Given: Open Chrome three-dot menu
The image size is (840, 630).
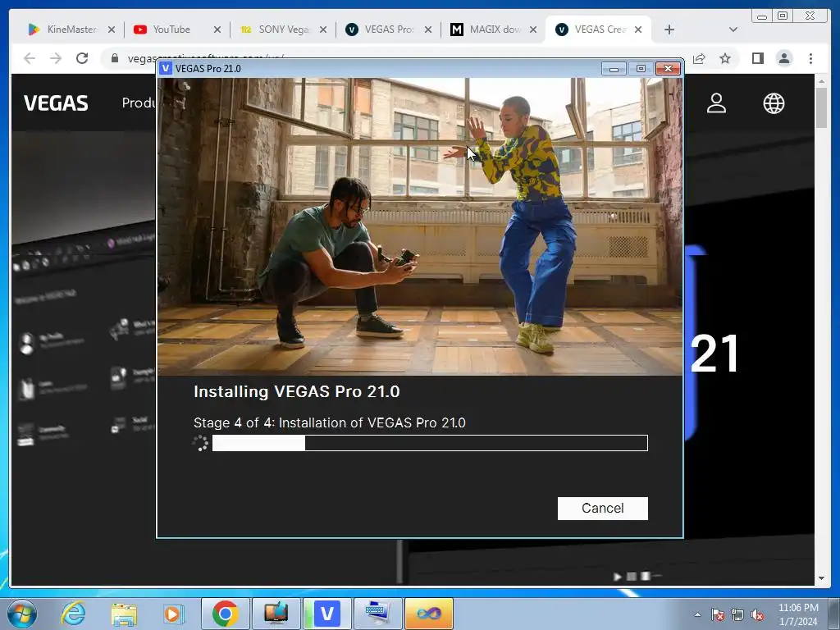Looking at the screenshot, I should click(811, 58).
